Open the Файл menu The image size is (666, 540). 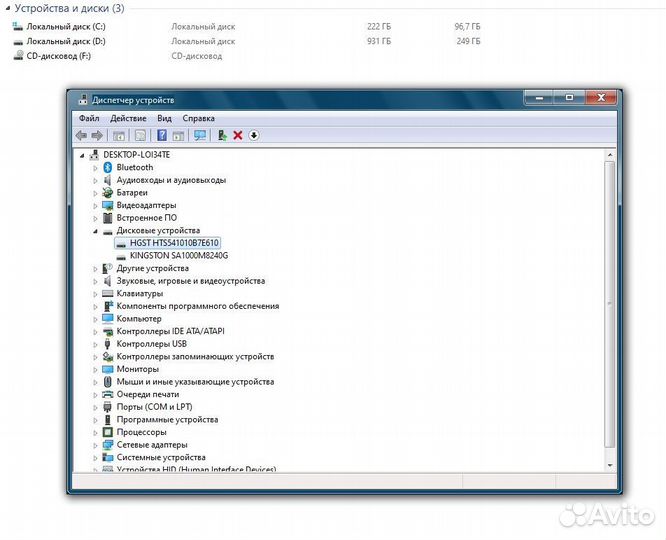coord(88,118)
